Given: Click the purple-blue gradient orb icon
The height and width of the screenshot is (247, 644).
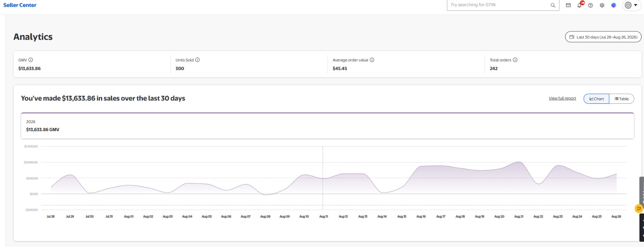Looking at the screenshot, I should click(613, 5).
